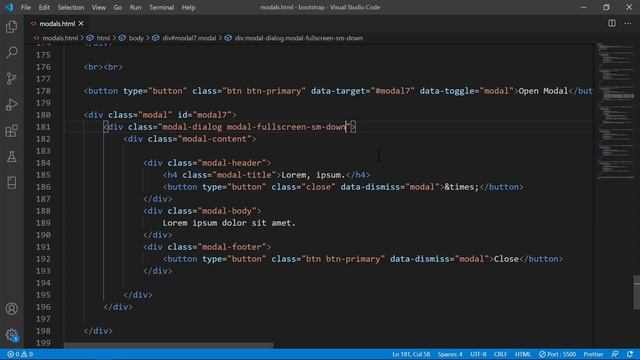Click "modal-fullscreen-sm-down" class text on line 181

[286, 127]
